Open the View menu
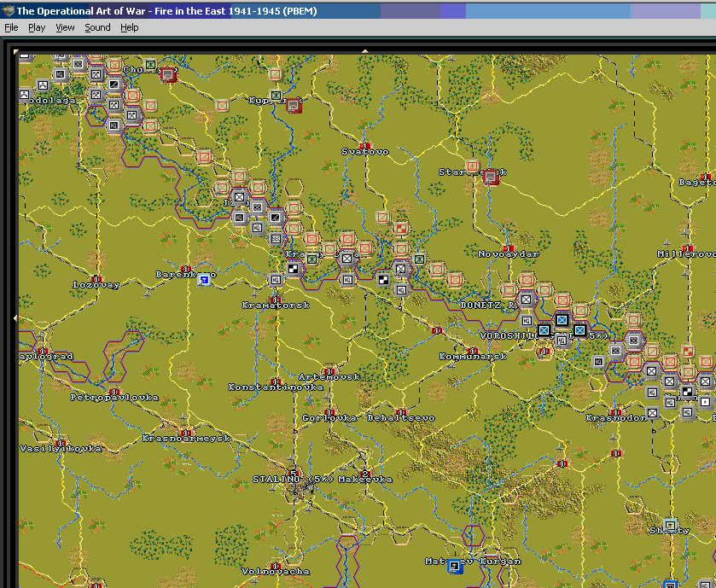The image size is (716, 588). coord(65,27)
